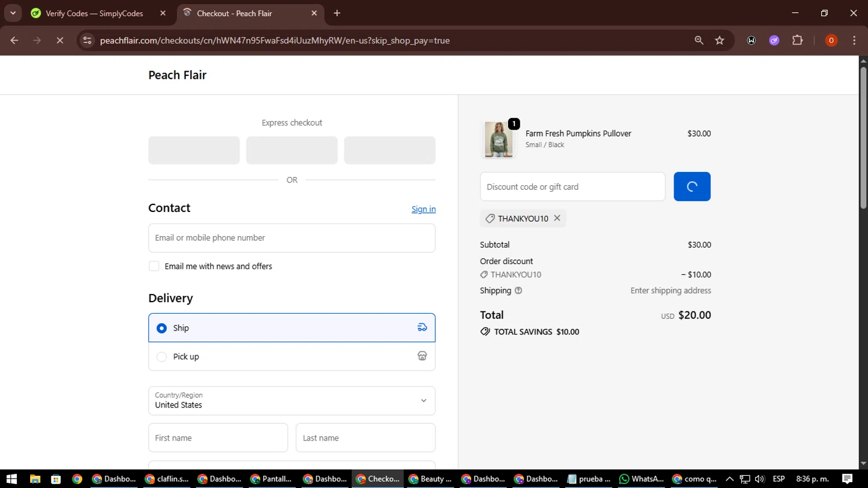Select the Ship delivery option

(x=162, y=328)
